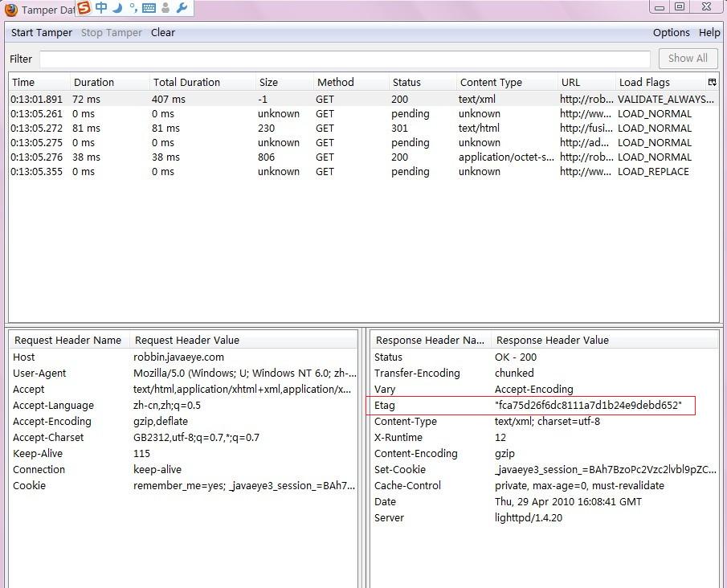Sort requests by the URL column header

point(570,82)
